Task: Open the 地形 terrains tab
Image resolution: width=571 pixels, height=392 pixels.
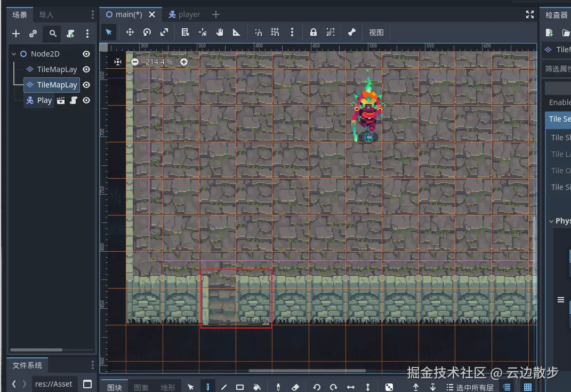Action: (167, 387)
